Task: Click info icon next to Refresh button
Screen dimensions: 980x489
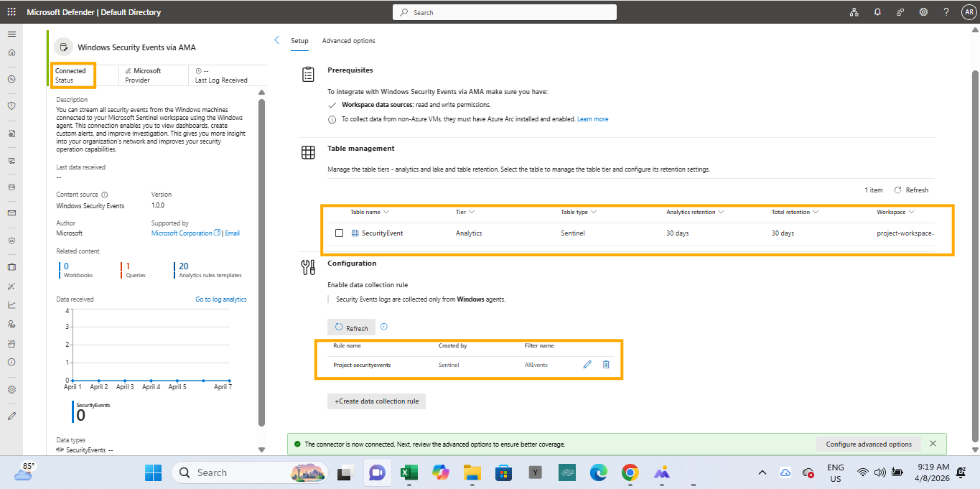Action: tap(383, 327)
